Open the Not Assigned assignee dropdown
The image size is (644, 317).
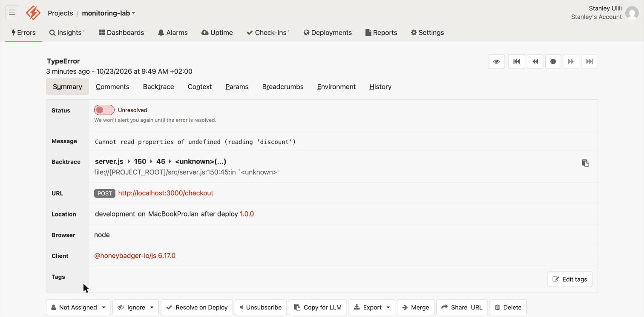[78, 307]
